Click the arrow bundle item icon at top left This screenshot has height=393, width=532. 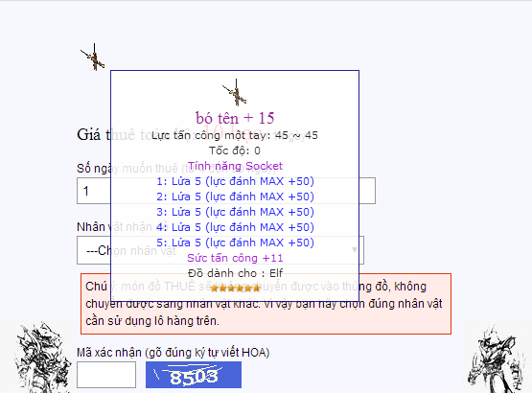[x=93, y=57]
